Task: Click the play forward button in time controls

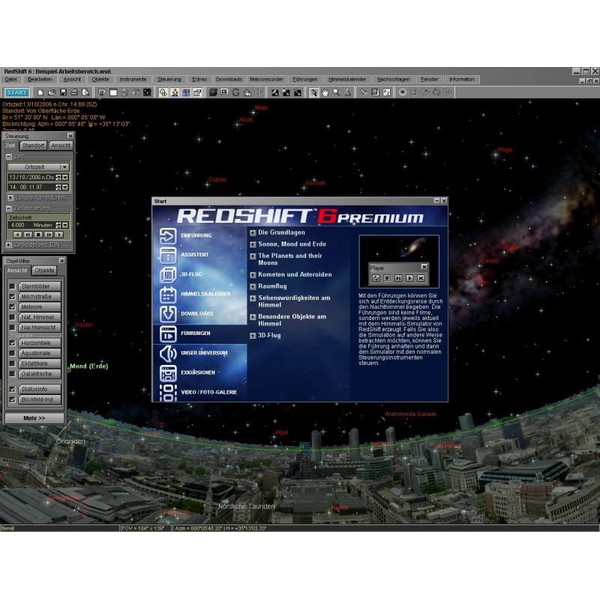Action: coord(59,235)
